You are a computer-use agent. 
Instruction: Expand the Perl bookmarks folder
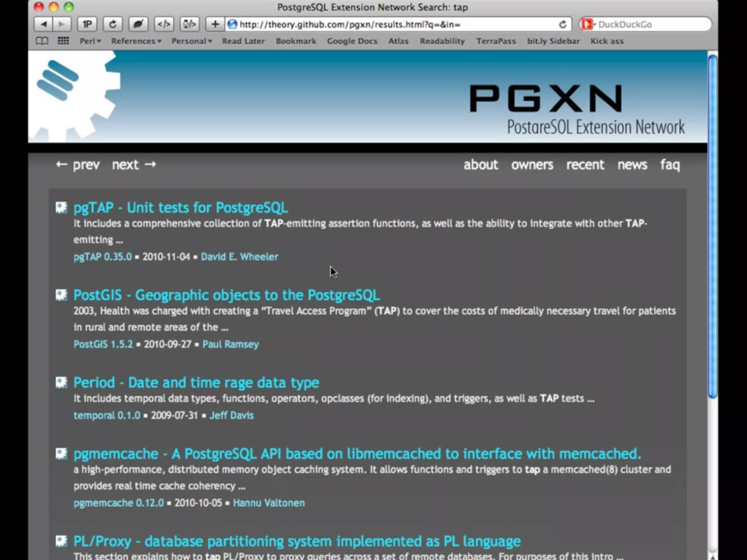90,41
